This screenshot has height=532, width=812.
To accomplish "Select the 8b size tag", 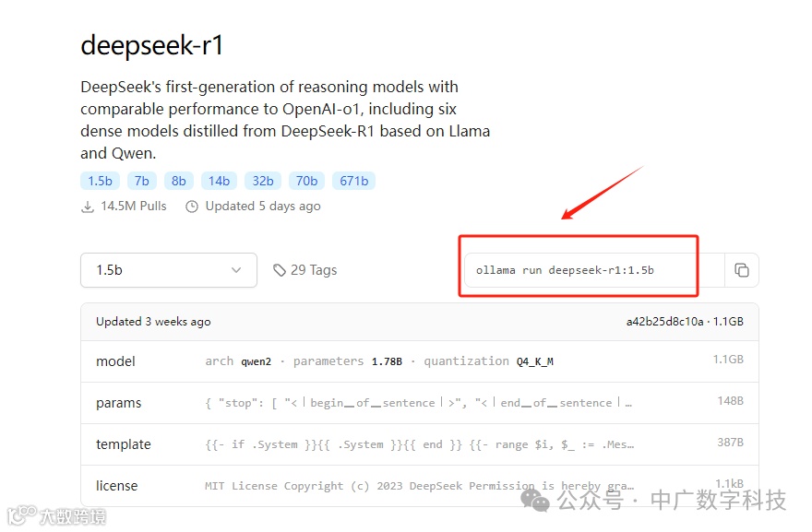I will 179,181.
